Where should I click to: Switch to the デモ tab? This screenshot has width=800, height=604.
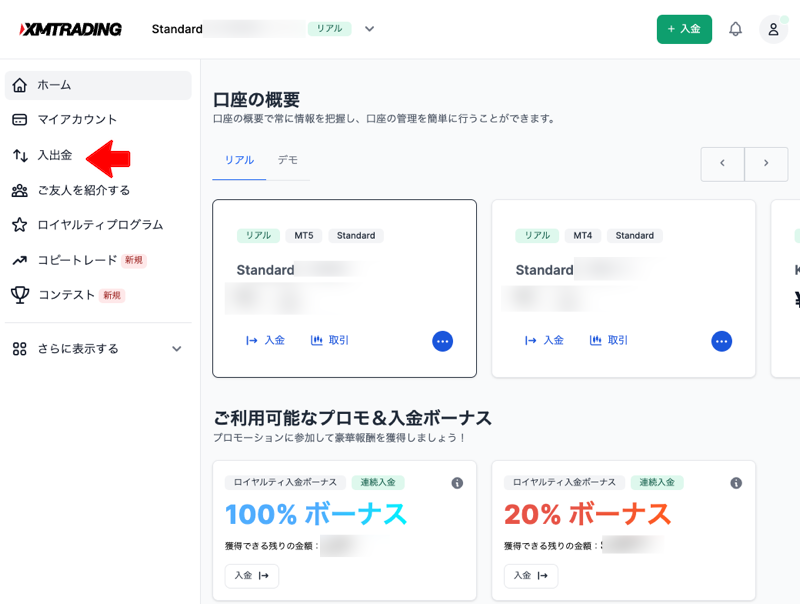288,160
